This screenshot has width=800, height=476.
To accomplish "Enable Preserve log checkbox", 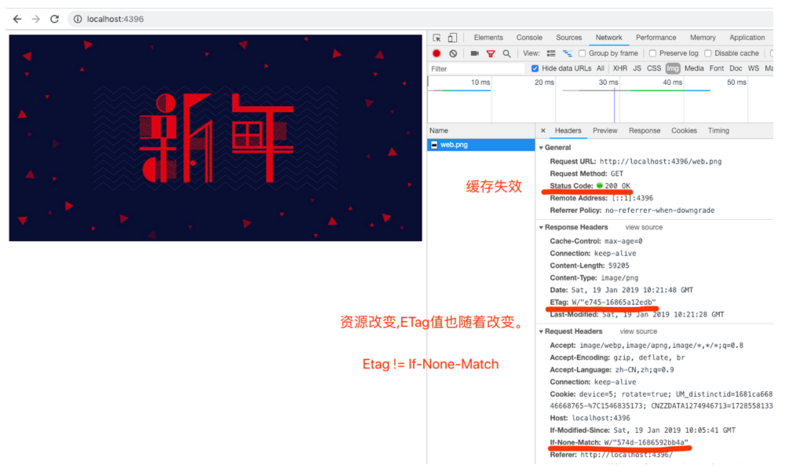I will coord(653,53).
